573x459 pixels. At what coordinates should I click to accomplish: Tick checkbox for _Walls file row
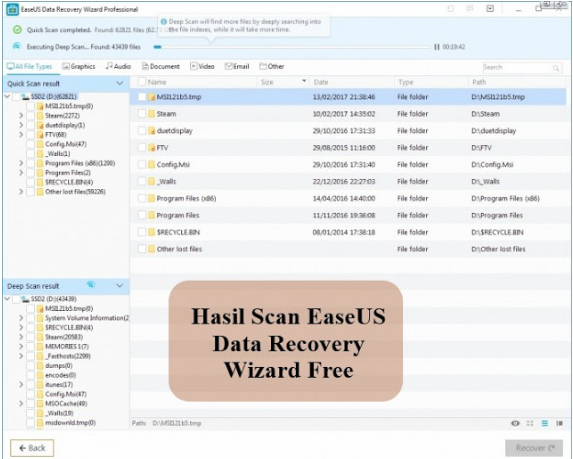[x=142, y=181]
